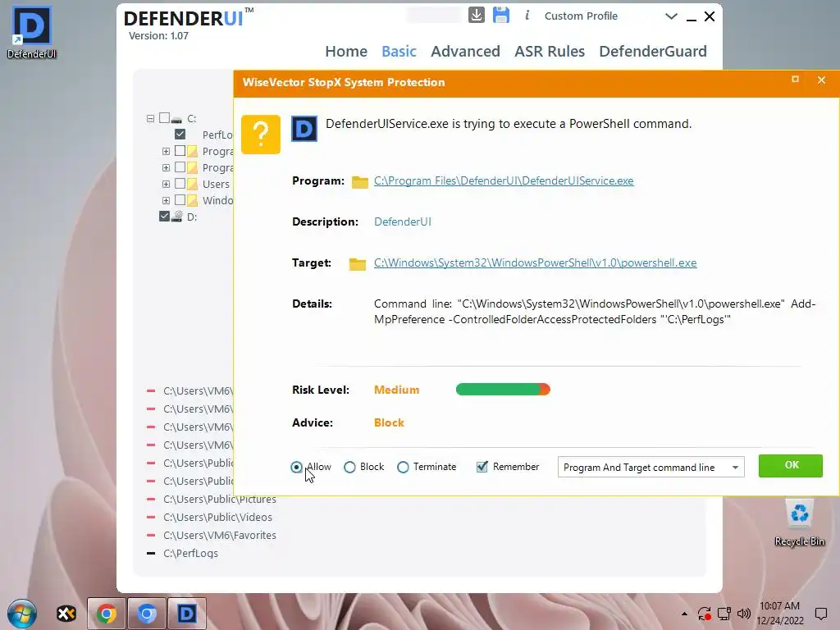Remove C:\Users\Public\Videos entry minus icon
This screenshot has height=630, width=840.
(x=151, y=517)
